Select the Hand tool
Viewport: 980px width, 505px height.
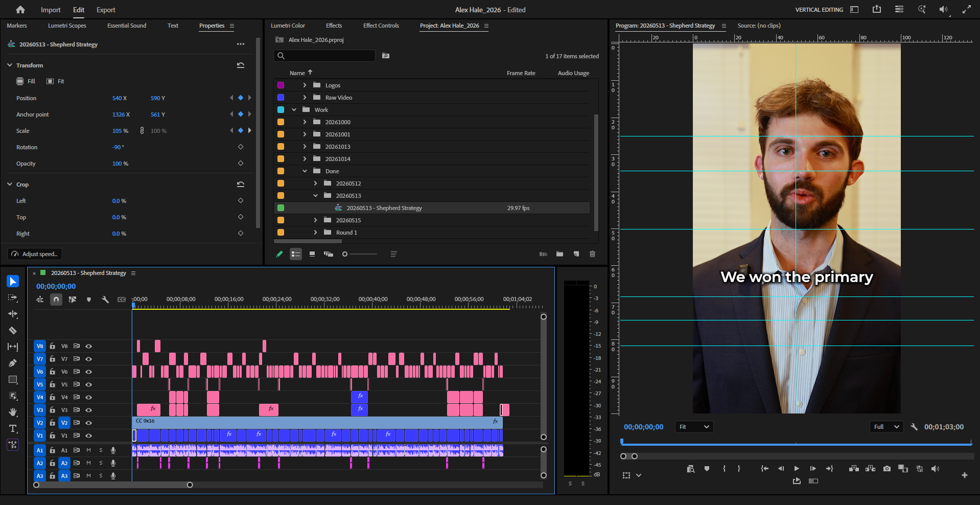pos(13,412)
